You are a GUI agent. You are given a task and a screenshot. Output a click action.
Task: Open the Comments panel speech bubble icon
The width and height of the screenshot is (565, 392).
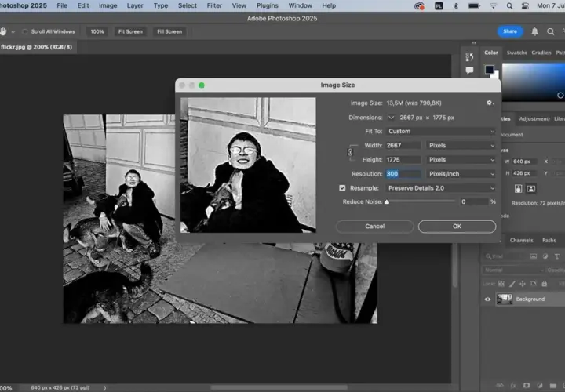(469, 71)
